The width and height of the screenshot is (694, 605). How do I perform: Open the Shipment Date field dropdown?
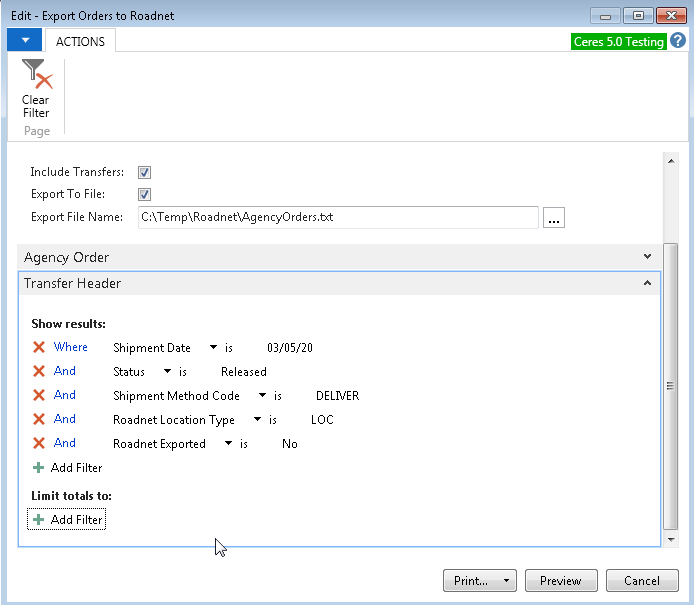tap(213, 348)
